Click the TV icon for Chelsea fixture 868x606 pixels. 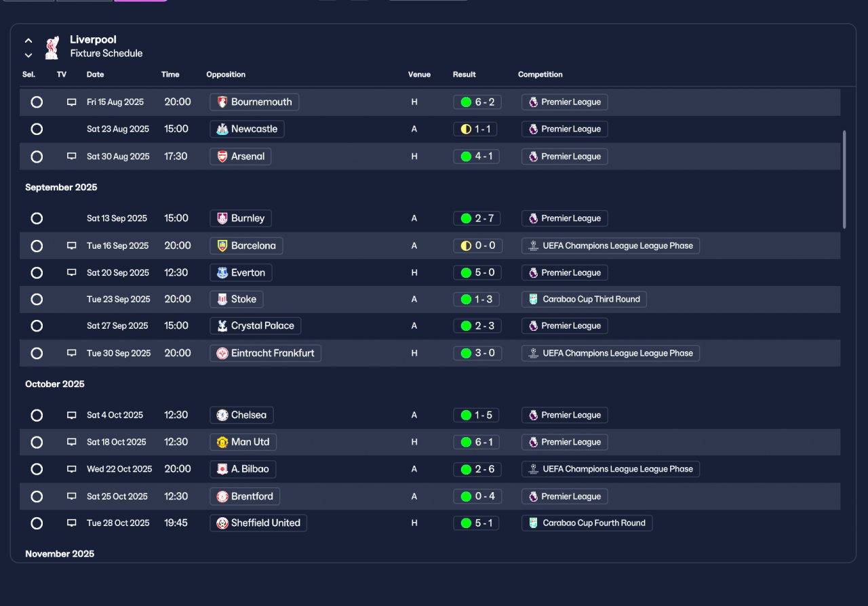tap(71, 416)
